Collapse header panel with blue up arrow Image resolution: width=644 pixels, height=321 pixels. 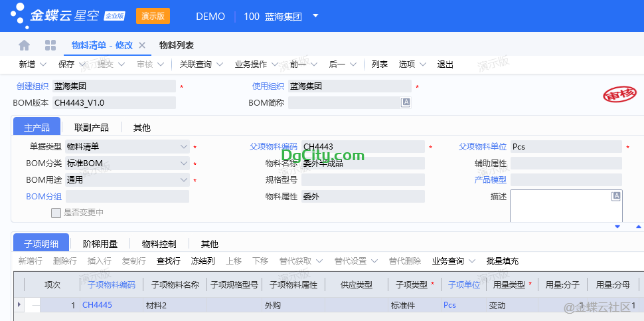pyautogui.click(x=638, y=227)
